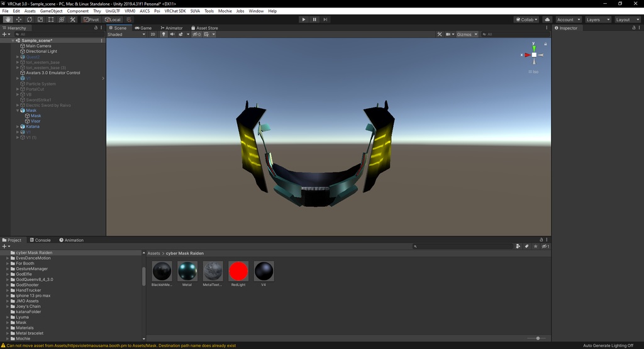Switch to the Animation tab

[x=71, y=240]
